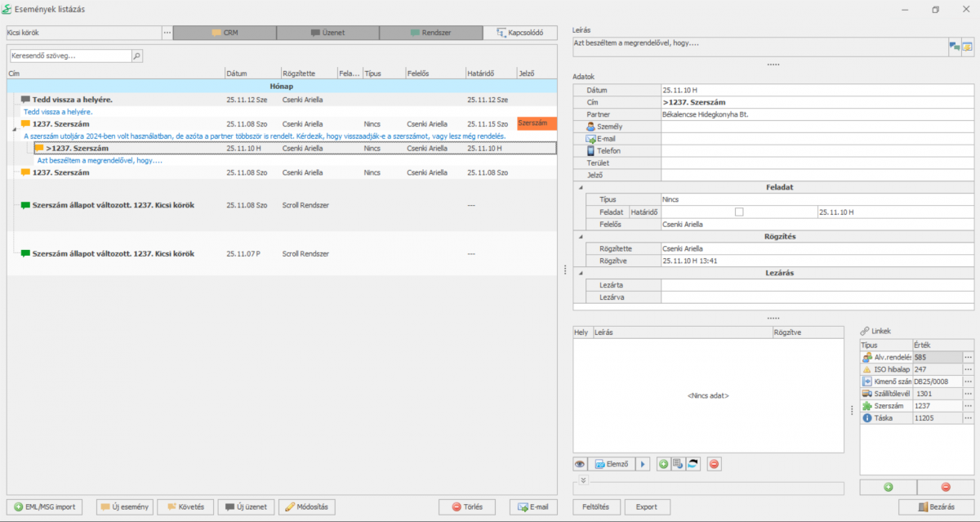The image size is (980, 522).
Task: Collapse the Rögzítés section
Action: (x=581, y=237)
